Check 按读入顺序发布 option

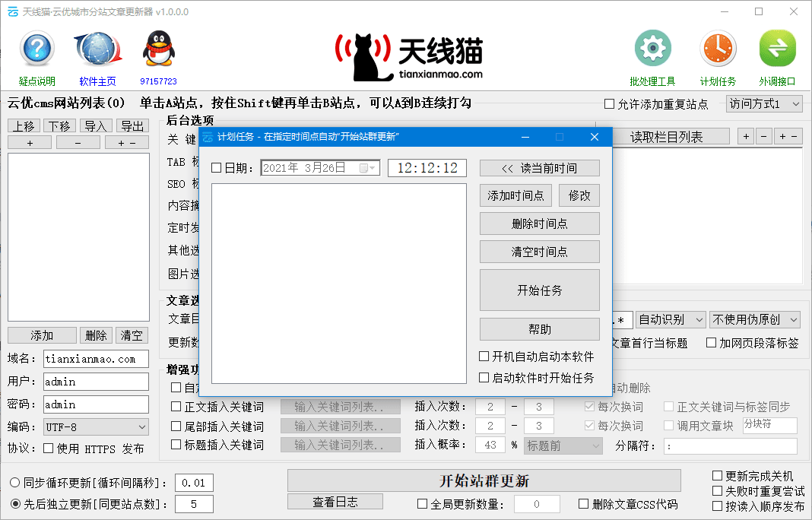tap(717, 506)
